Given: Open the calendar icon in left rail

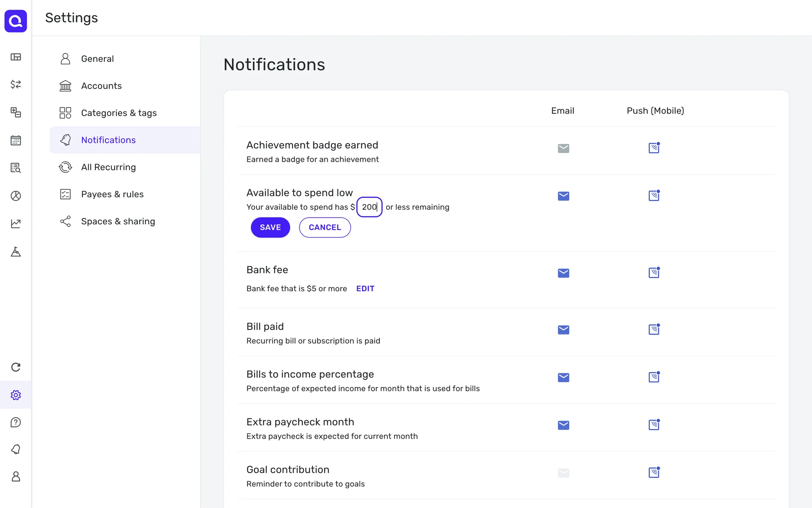Looking at the screenshot, I should (16, 140).
